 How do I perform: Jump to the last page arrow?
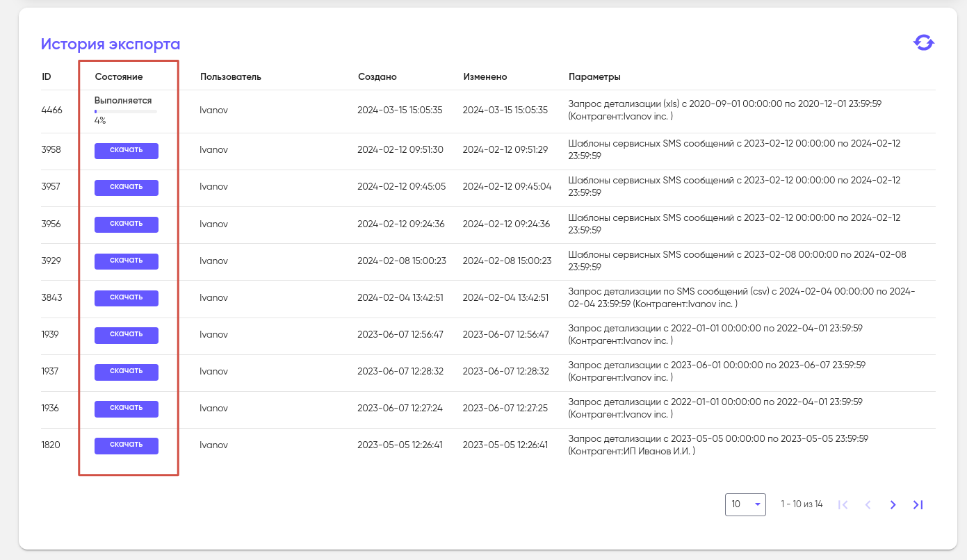(x=918, y=505)
